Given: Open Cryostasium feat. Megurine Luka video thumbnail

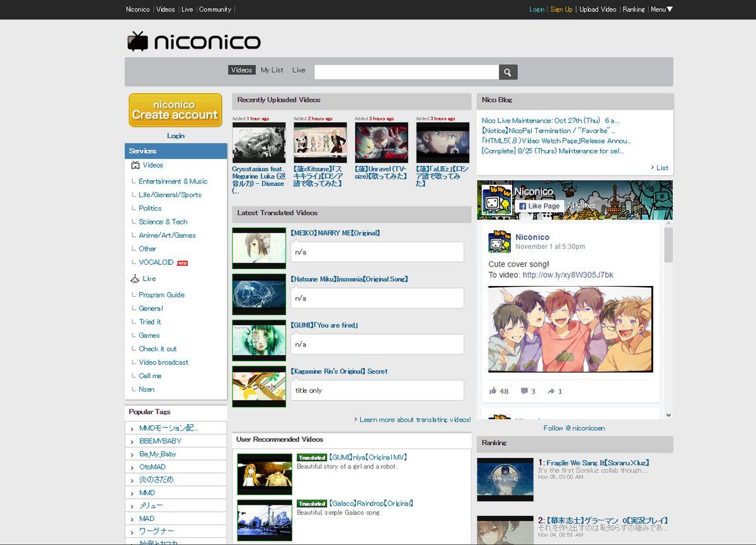Looking at the screenshot, I should [x=259, y=143].
